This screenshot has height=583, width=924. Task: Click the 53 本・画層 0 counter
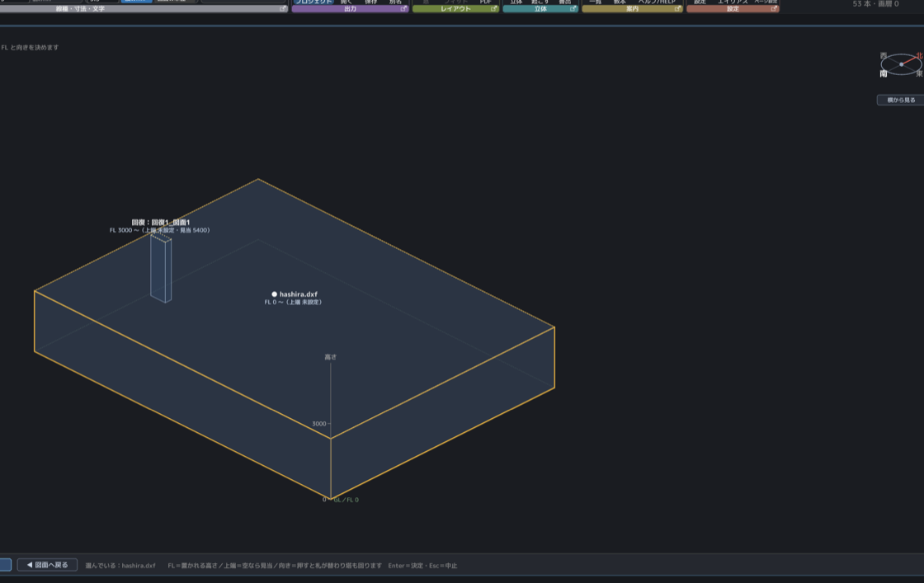click(875, 4)
